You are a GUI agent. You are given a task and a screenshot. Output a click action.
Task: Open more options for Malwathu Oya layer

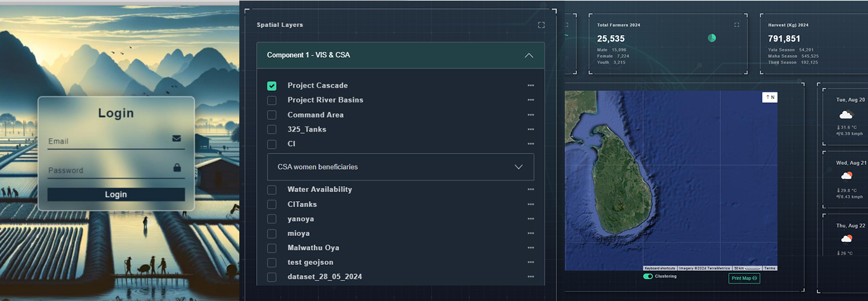[530, 248]
